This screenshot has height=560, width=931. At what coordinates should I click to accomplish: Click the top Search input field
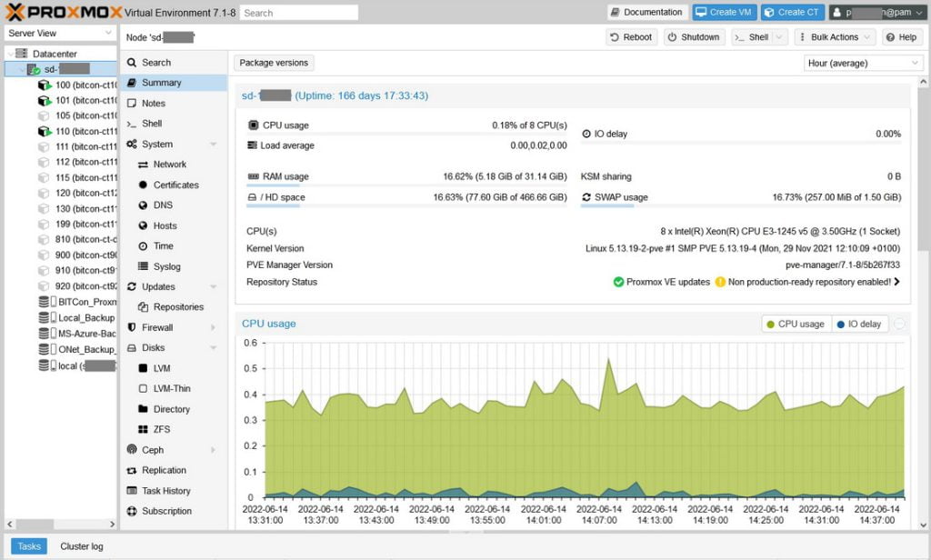[x=299, y=13]
